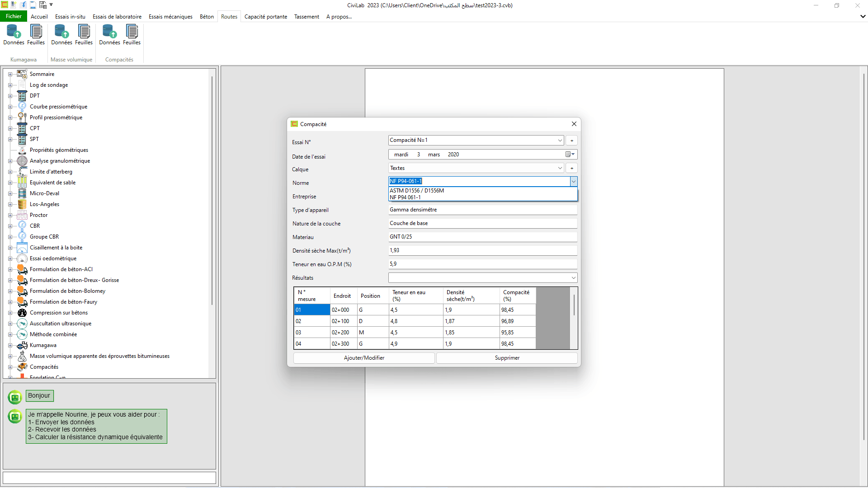Viewport: 868px width, 488px height.
Task: Click the Courbe pressiométrique icon
Action: pos(22,107)
